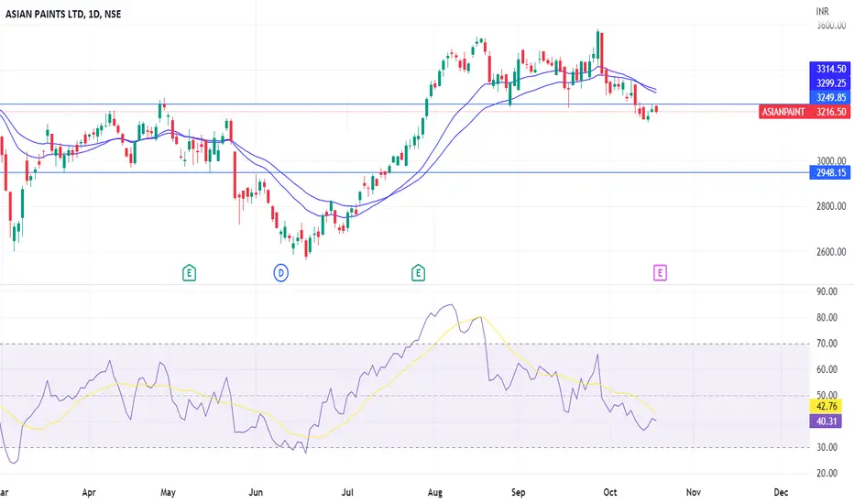Click the Apr label on time axis
The image size is (854, 504).
click(89, 493)
